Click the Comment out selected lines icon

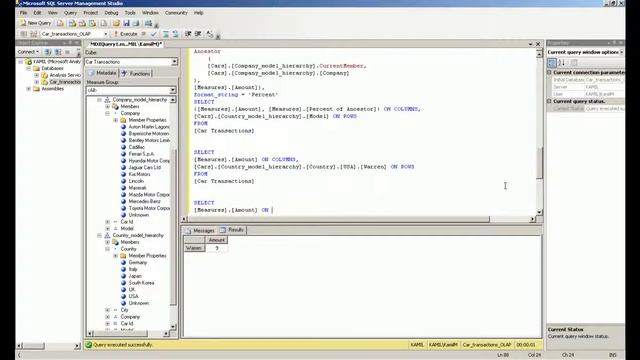(165, 34)
